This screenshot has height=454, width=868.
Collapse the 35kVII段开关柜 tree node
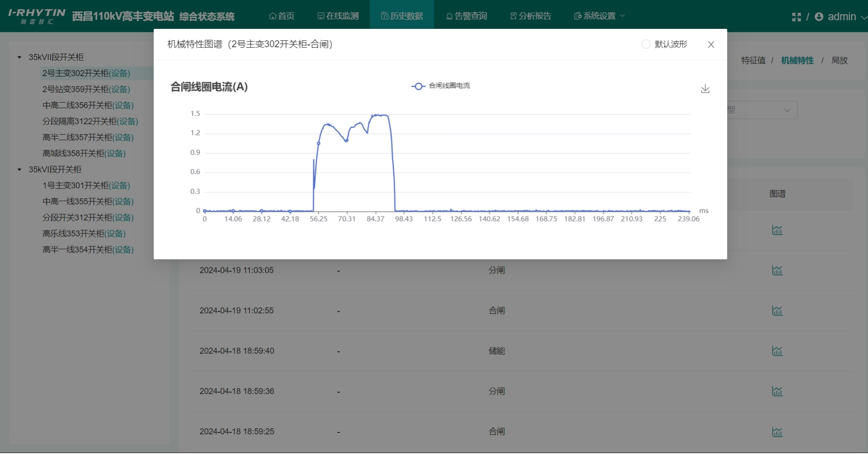click(x=19, y=57)
